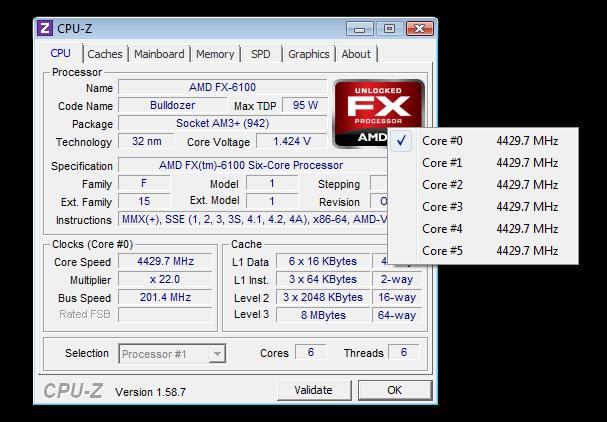The image size is (607, 422).
Task: Click the Family value F
Action: pos(144,183)
